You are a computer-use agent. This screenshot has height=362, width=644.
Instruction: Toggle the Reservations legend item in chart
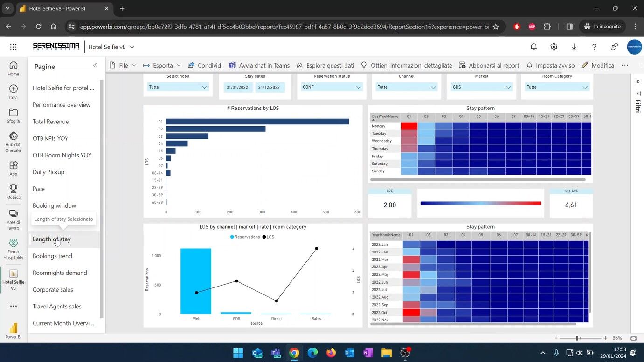245,237
